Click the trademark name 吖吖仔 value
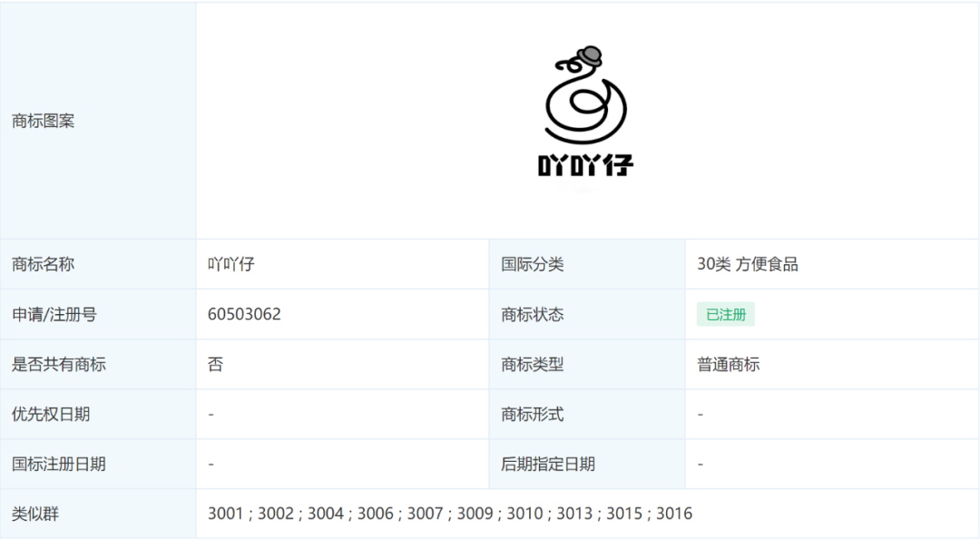The width and height of the screenshot is (980, 540). (x=231, y=264)
